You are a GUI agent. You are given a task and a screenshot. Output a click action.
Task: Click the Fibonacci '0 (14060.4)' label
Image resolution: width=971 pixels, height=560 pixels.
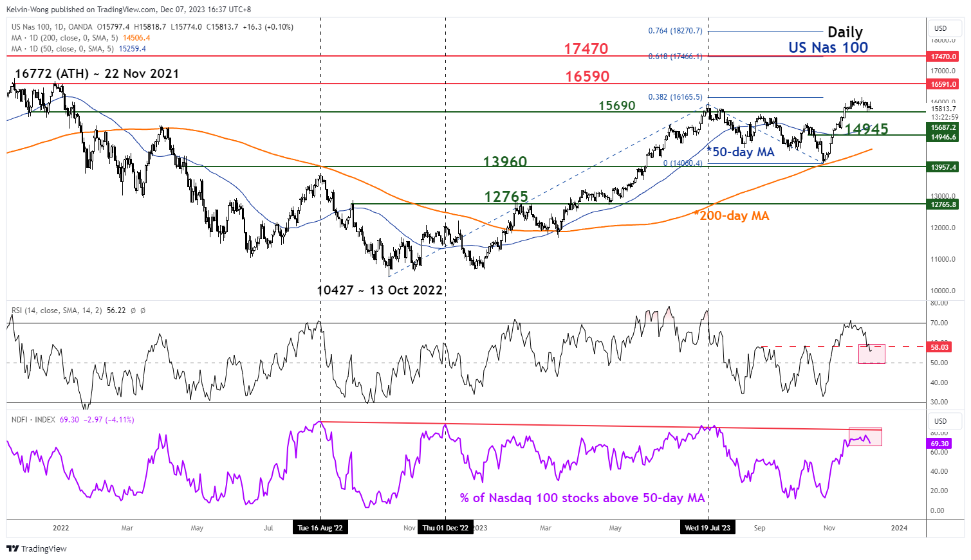tap(683, 163)
